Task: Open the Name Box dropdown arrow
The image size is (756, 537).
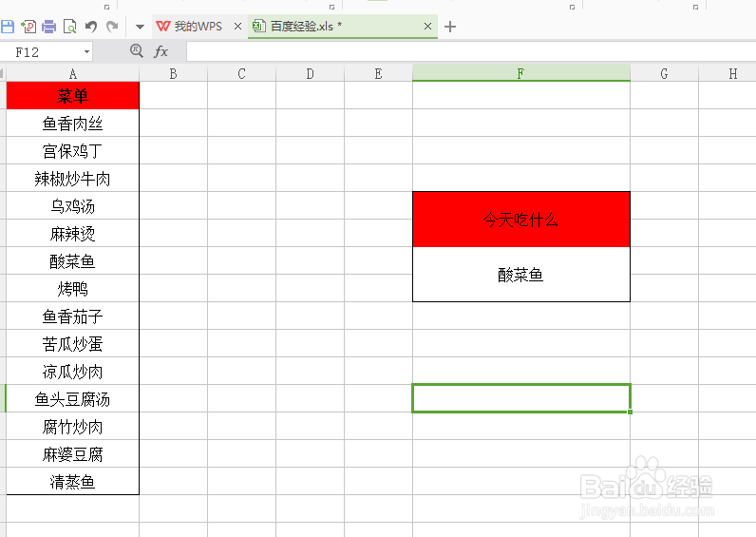Action: 86,51
